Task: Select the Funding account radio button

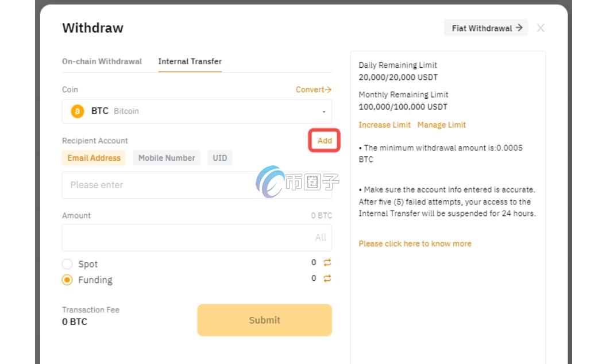Action: pyautogui.click(x=67, y=280)
